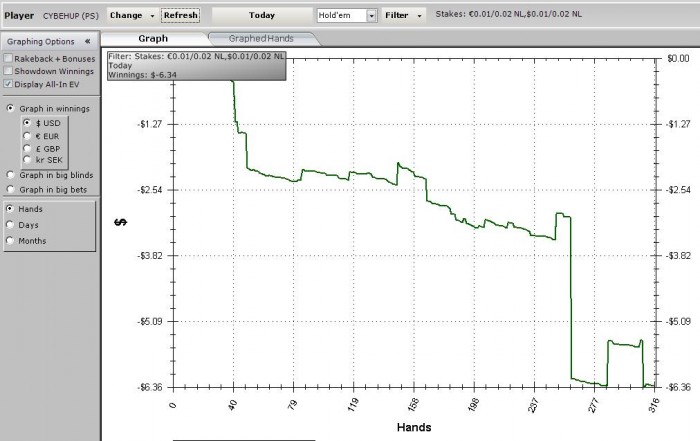This screenshot has width=700, height=441.
Task: Collapse the Graphing Options panel arrows
Action: point(88,42)
